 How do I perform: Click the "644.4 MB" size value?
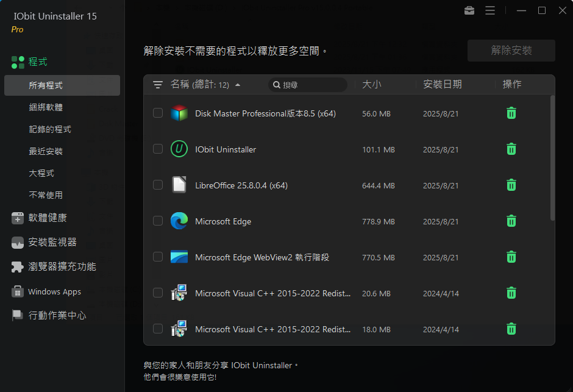[x=378, y=185]
